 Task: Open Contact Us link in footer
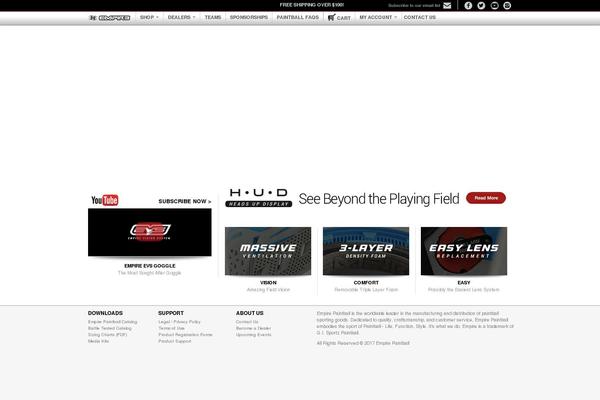point(247,322)
